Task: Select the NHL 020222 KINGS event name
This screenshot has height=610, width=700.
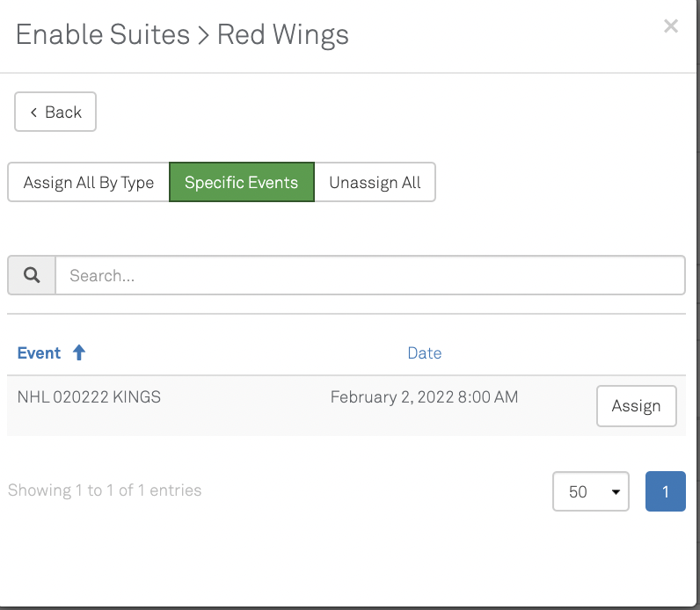Action: (x=89, y=397)
